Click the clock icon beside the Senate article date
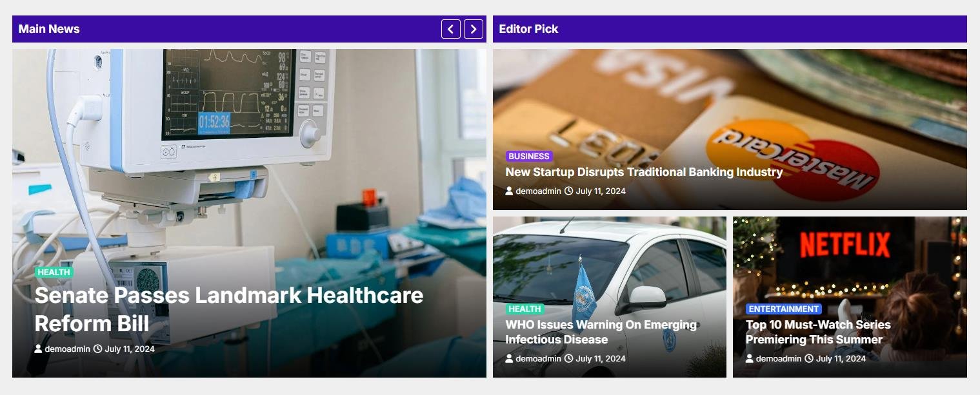The width and height of the screenshot is (980, 395). tap(98, 349)
